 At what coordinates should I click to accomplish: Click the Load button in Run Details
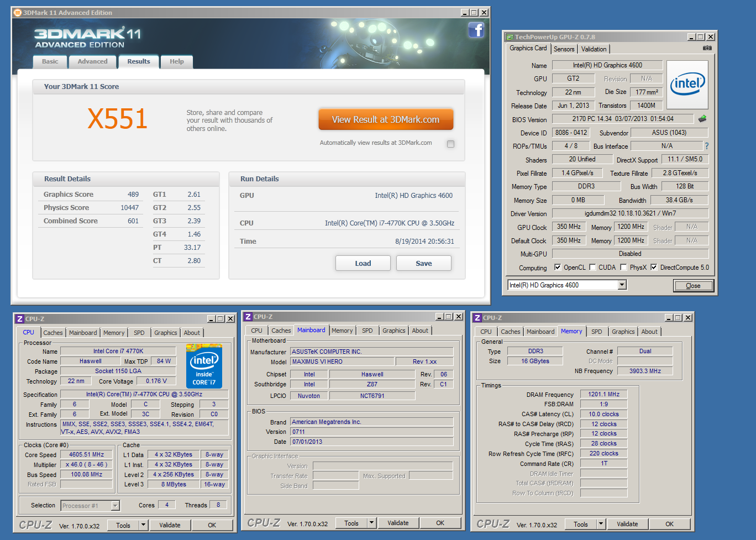pos(363,263)
